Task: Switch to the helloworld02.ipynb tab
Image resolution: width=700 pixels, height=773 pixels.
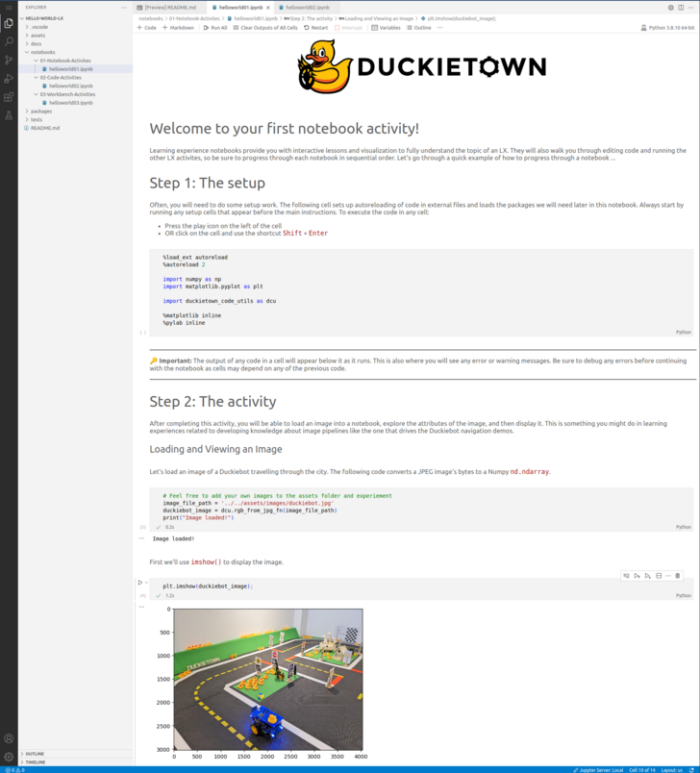Action: [304, 7]
